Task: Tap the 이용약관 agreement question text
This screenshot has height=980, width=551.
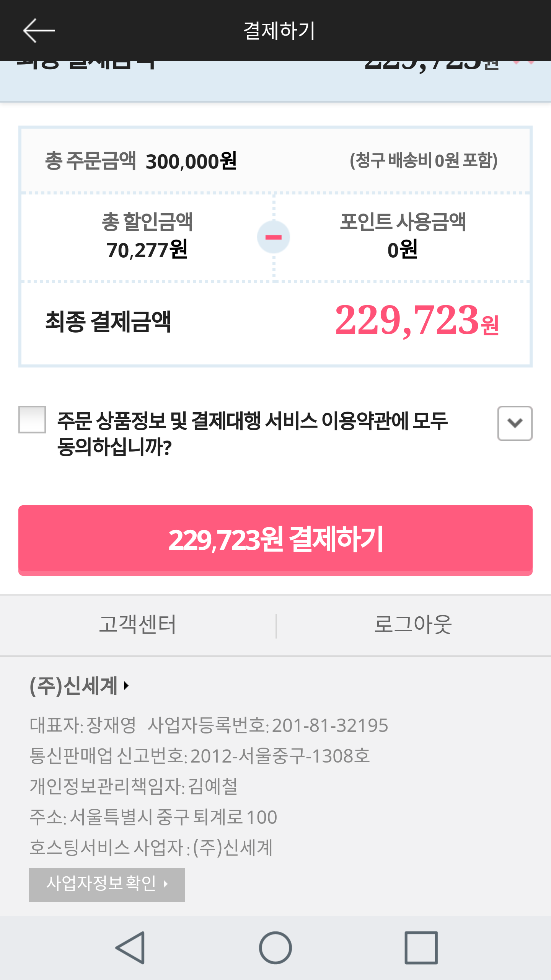Action: pyautogui.click(x=253, y=433)
